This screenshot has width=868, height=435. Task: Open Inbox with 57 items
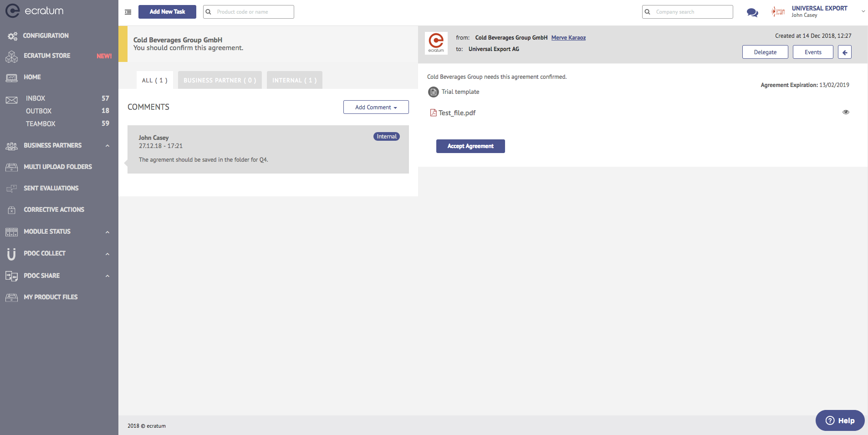point(67,98)
